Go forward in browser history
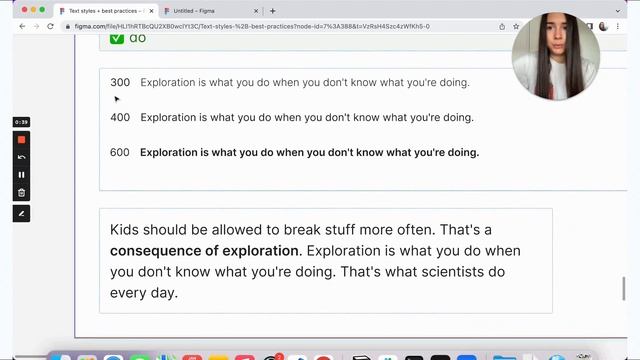This screenshot has width=640, height=360. [x=36, y=26]
